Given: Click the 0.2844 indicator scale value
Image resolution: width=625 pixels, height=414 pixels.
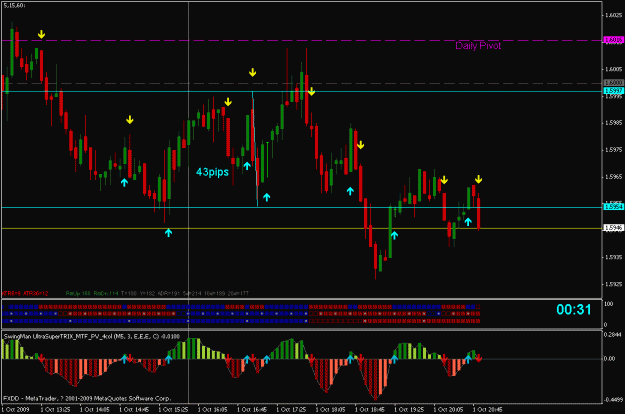Looking at the screenshot, I should click(613, 335).
